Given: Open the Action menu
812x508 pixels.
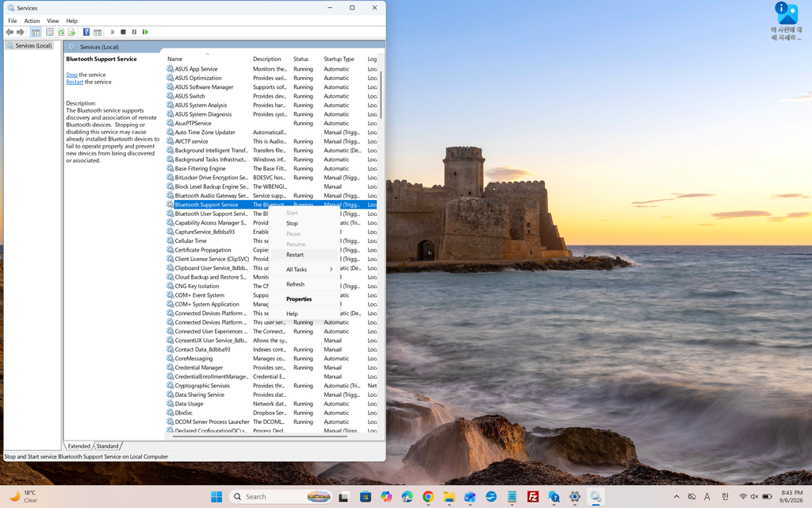Looking at the screenshot, I should [x=32, y=21].
